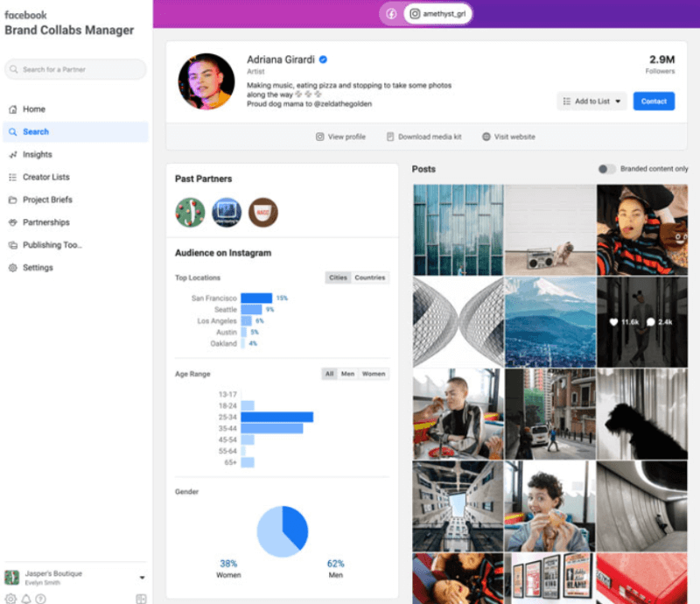Viewport: 700px width, 604px height.
Task: Click the sidebar Settings gear icon
Action: (x=13, y=268)
